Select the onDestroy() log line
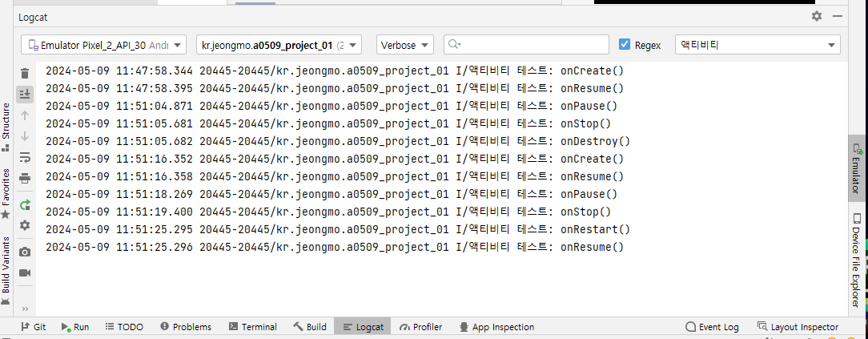868x339 pixels. coord(338,141)
